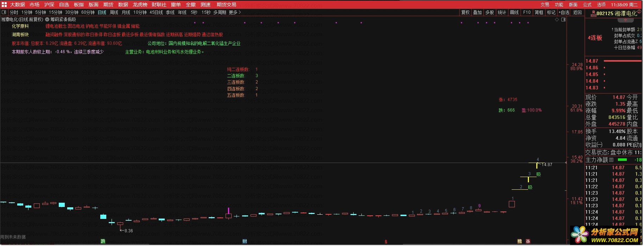Open the 多周期 view
Image resolution: width=644 pixels, height=246 pixels.
click(x=220, y=12)
